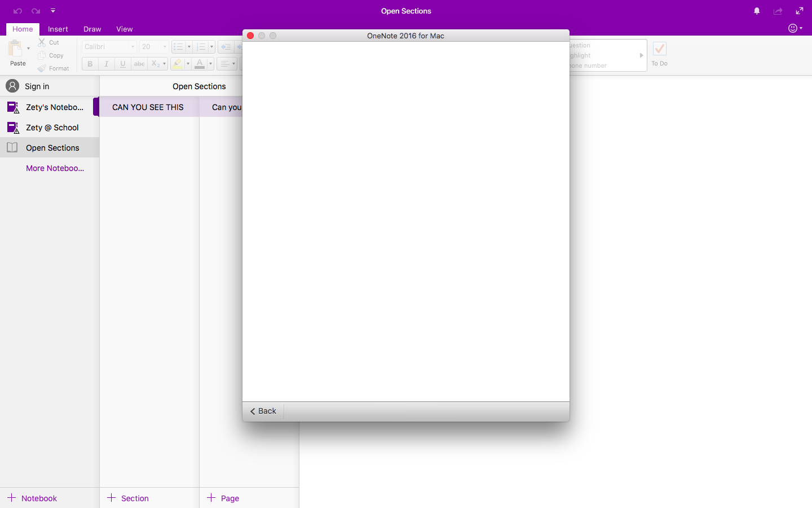Open the bulleted list style dropdown
Viewport: 812px width, 508px height.
189,47
